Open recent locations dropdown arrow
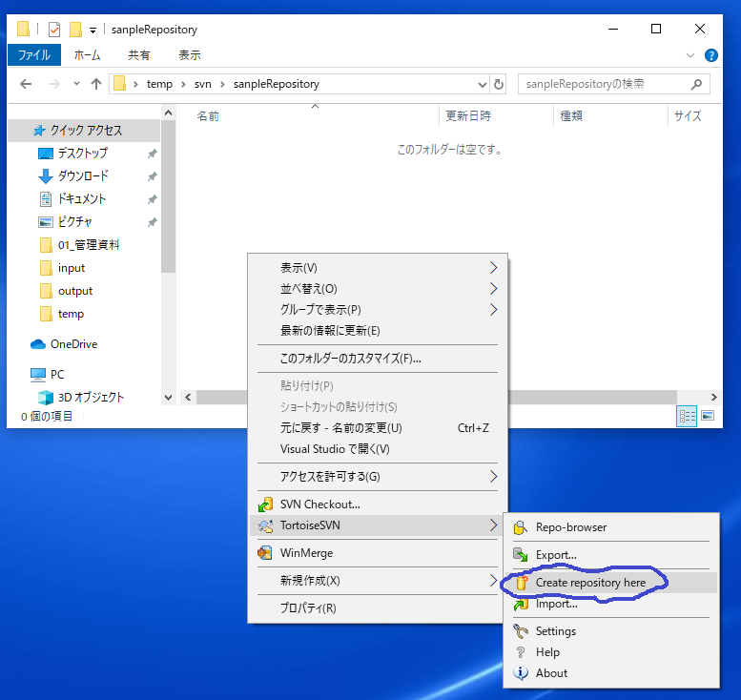741x700 pixels. pyautogui.click(x=76, y=84)
